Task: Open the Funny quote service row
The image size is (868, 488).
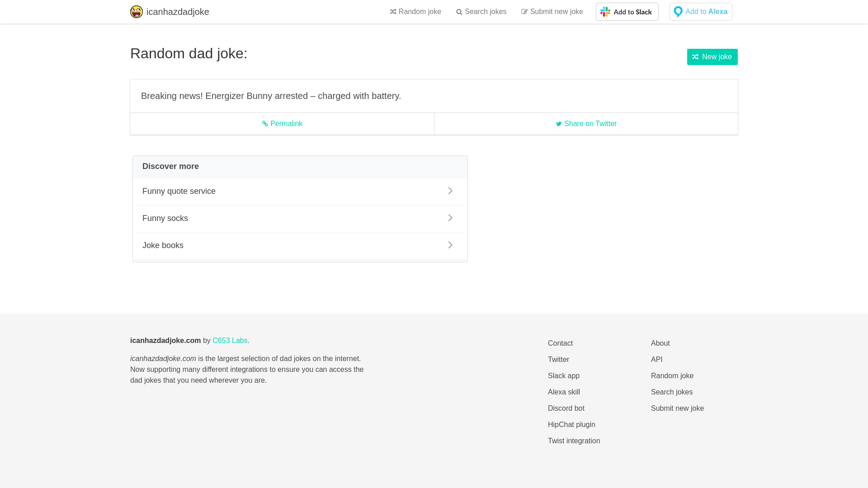Action: tap(300, 191)
